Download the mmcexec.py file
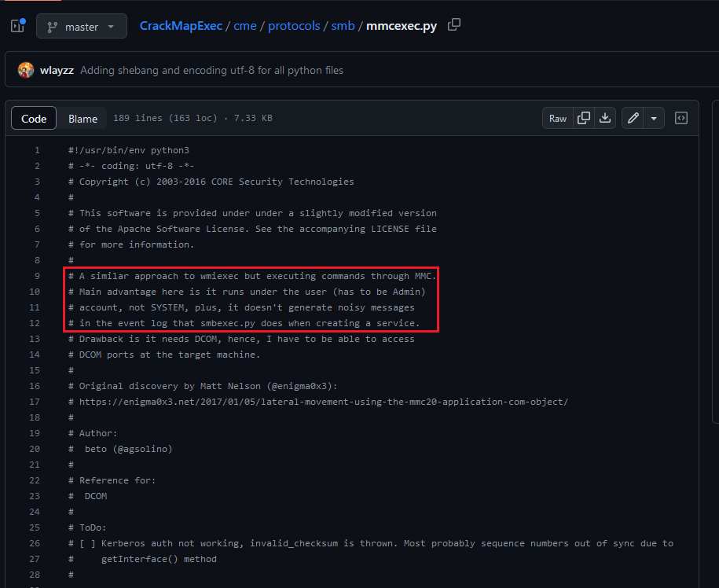This screenshot has height=588, width=719. pos(605,117)
